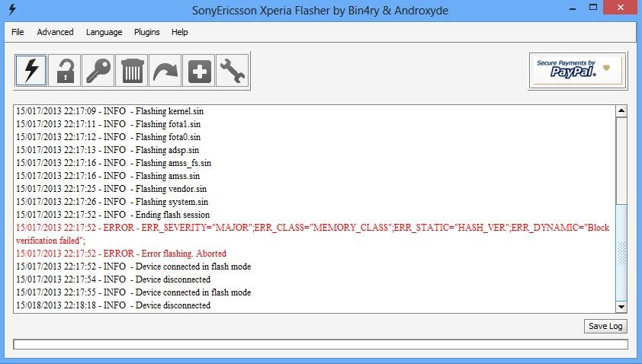The height and width of the screenshot is (364, 642).
Task: Select the 'Flashing amss.sin' log line
Action: click(x=108, y=176)
